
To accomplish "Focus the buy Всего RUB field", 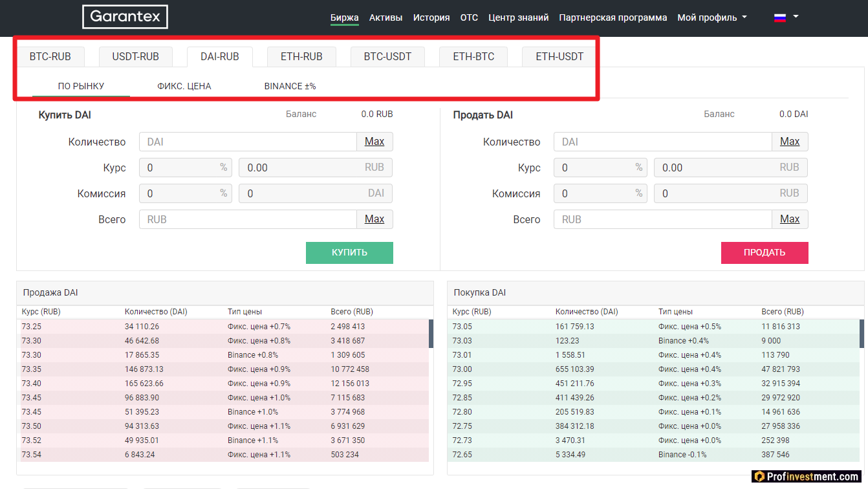I will pyautogui.click(x=248, y=219).
